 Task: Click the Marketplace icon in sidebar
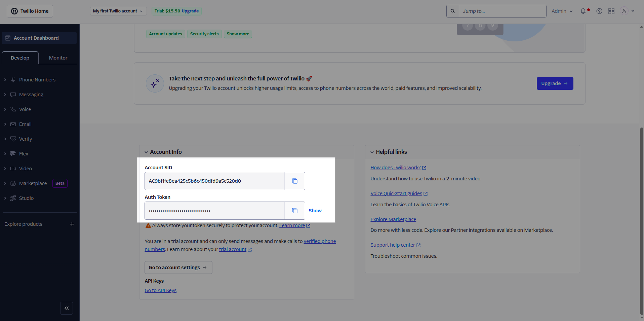[13, 183]
